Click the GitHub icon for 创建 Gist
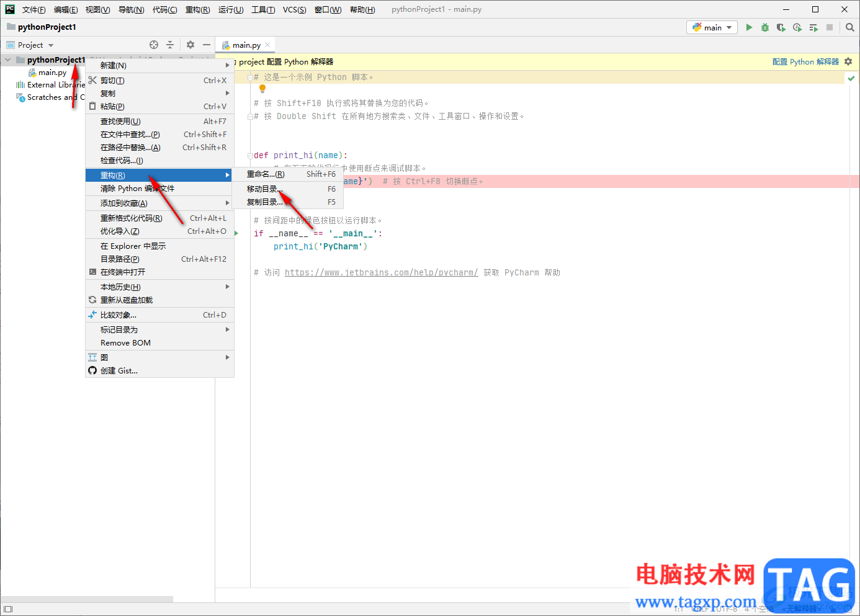The width and height of the screenshot is (860, 616). tap(92, 370)
